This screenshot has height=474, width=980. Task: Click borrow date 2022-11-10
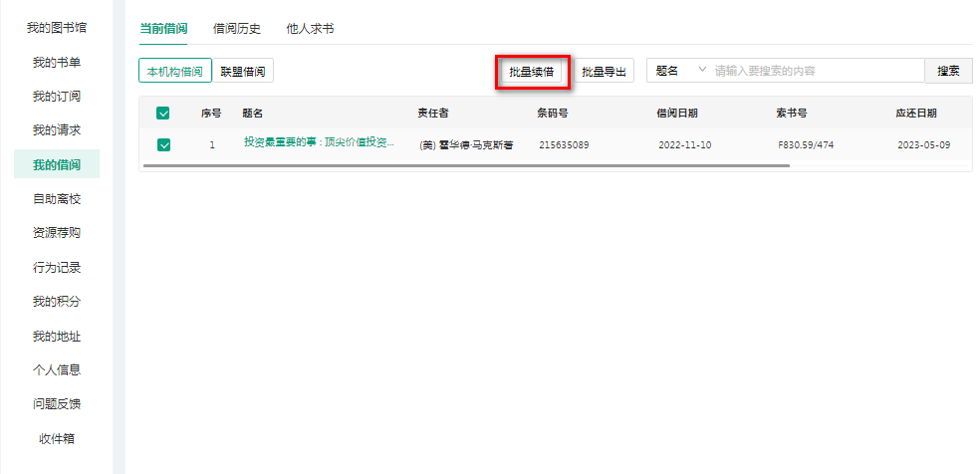[685, 145]
